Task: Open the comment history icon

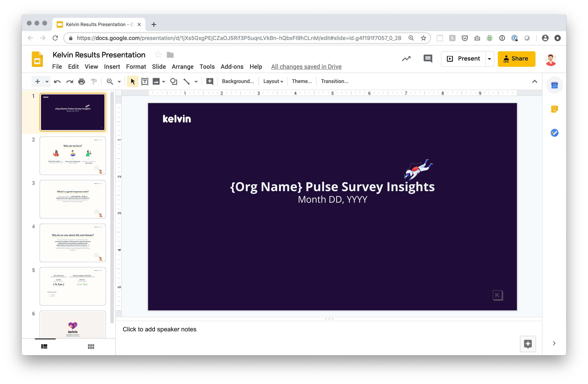Action: click(428, 59)
